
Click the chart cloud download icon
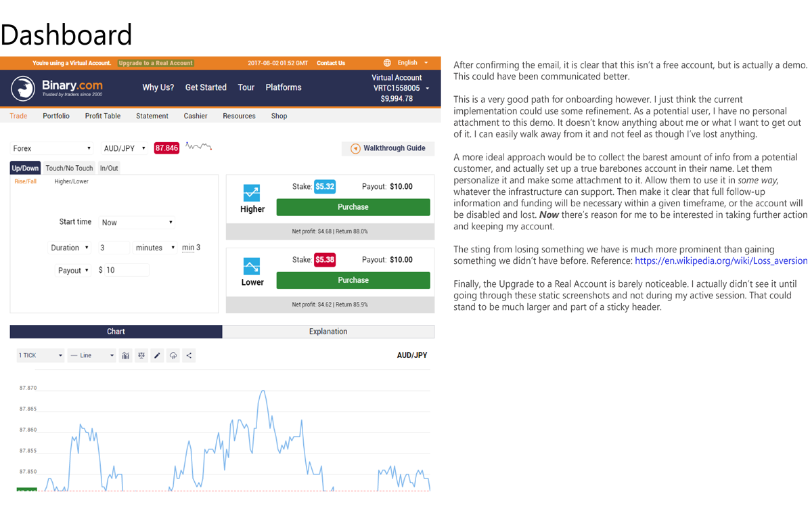173,355
